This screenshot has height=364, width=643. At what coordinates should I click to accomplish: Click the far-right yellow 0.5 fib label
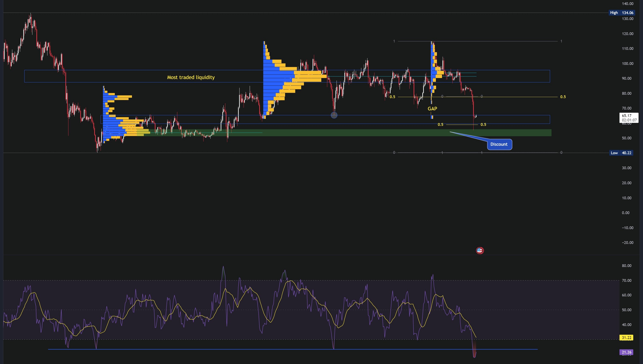coord(563,97)
